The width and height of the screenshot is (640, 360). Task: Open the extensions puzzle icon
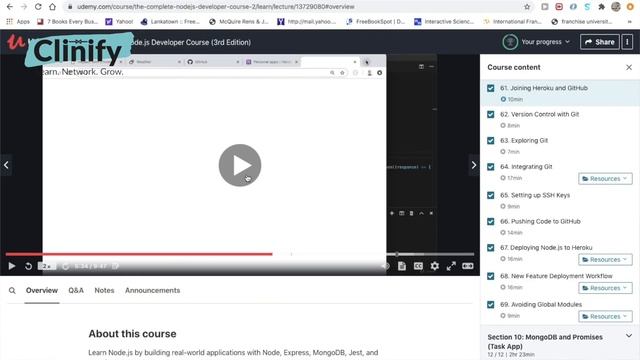(601, 7)
